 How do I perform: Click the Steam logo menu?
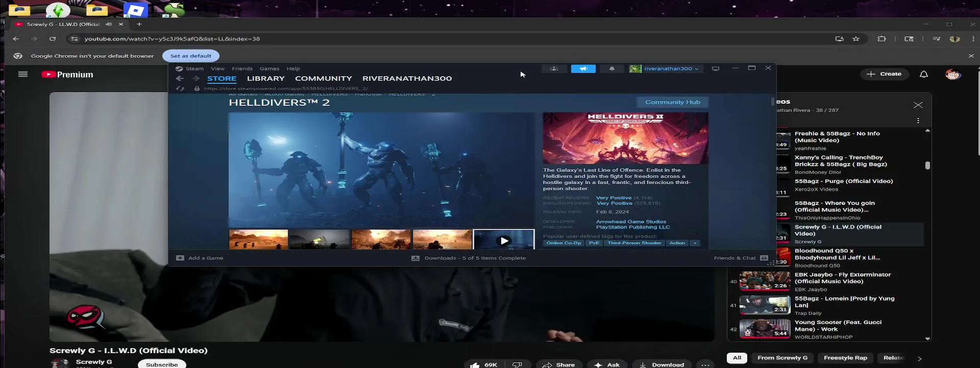pyautogui.click(x=189, y=68)
